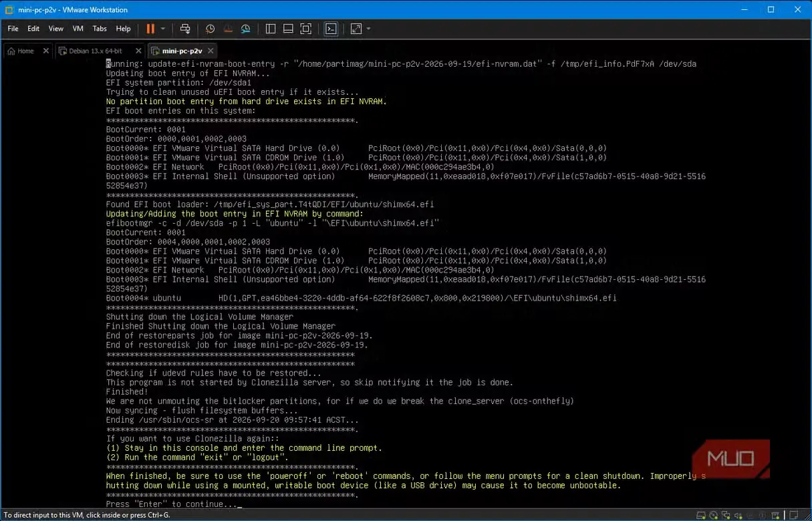Open the snapshot manager

coord(246,29)
